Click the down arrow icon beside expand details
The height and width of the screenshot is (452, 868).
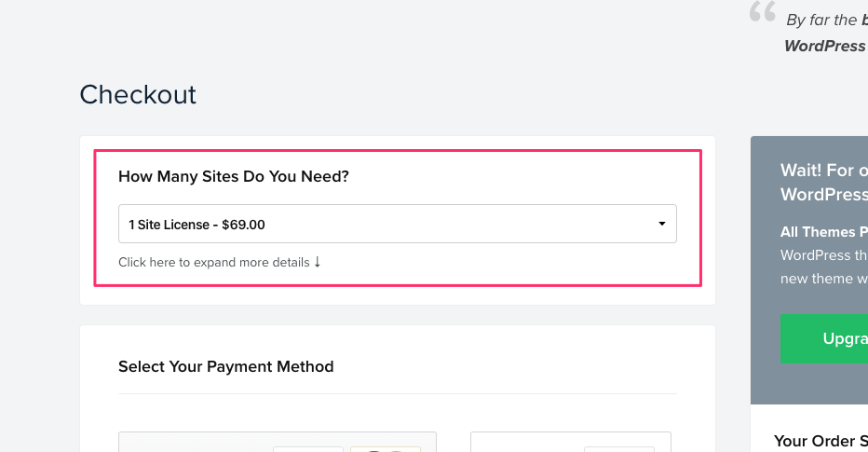coord(318,262)
